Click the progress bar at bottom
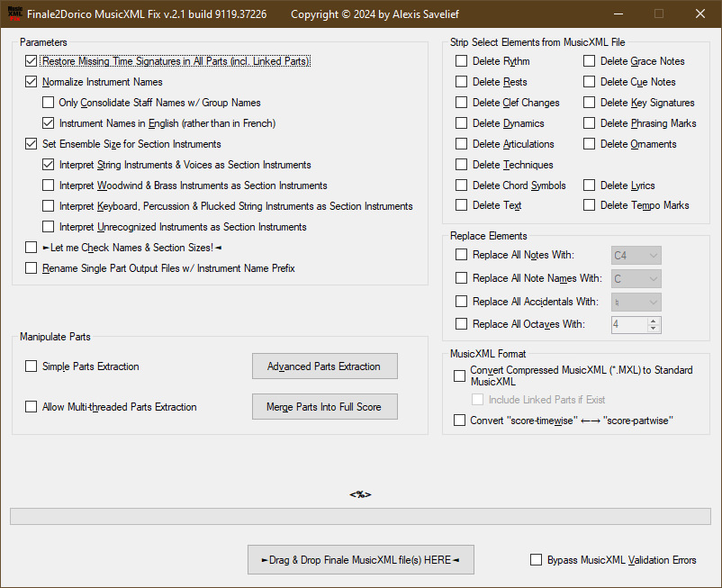This screenshot has width=722, height=588. pyautogui.click(x=360, y=516)
